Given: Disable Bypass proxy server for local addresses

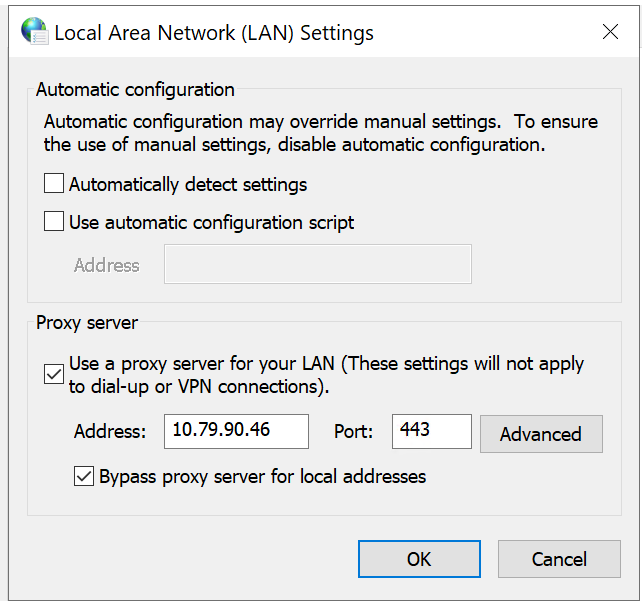Looking at the screenshot, I should (84, 477).
